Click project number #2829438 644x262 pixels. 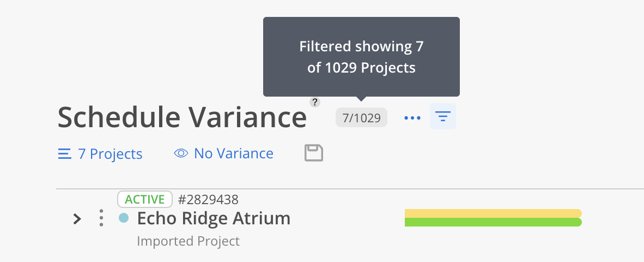[x=208, y=199]
